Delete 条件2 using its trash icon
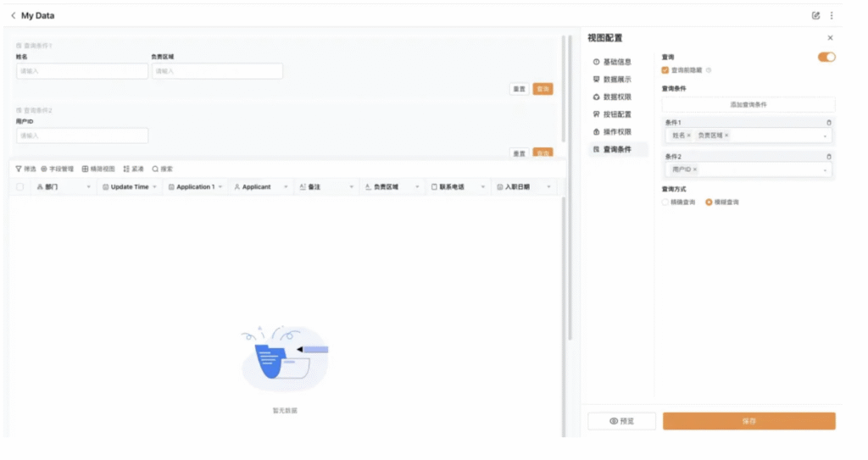This screenshot has height=460, width=868. point(828,157)
